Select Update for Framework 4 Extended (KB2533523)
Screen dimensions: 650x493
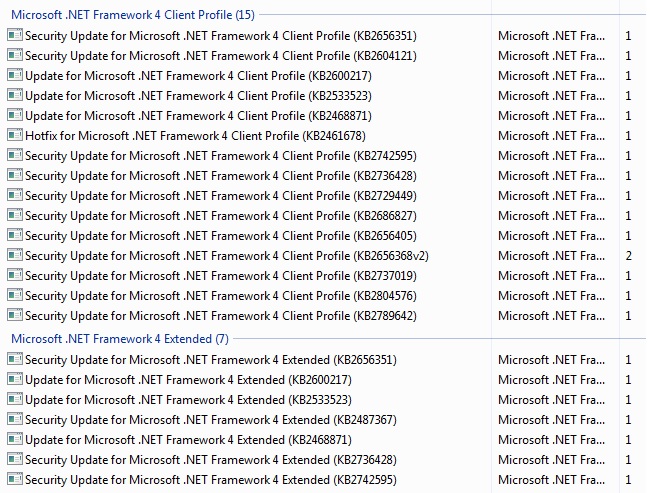[188, 400]
